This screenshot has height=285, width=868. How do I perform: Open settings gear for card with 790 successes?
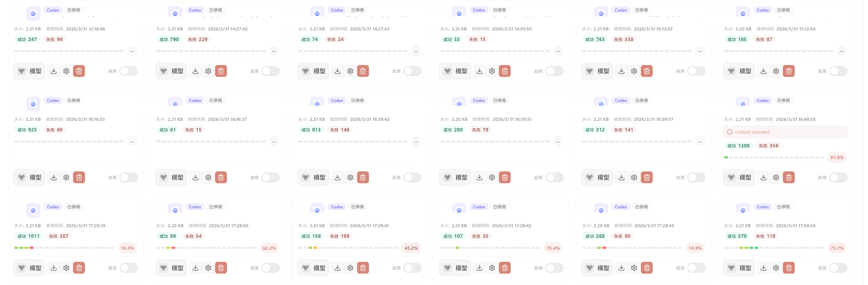click(x=208, y=71)
